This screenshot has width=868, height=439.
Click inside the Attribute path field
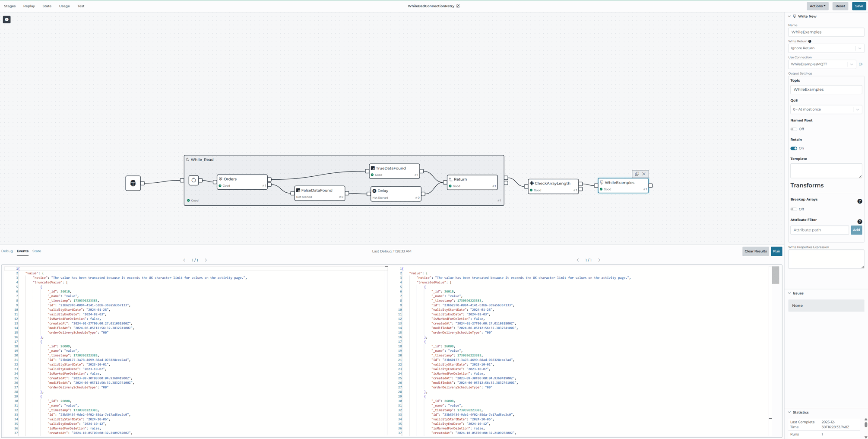(819, 230)
